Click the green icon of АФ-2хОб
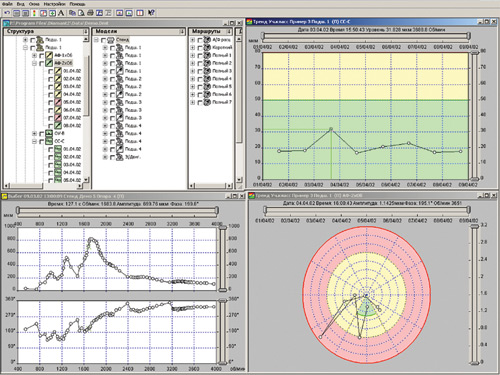 (x=49, y=63)
